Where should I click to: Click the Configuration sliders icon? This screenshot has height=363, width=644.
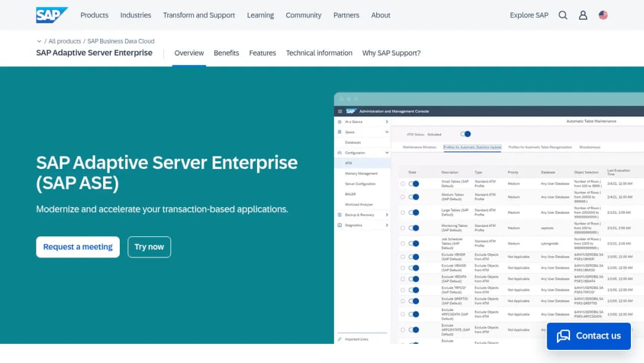coord(340,153)
